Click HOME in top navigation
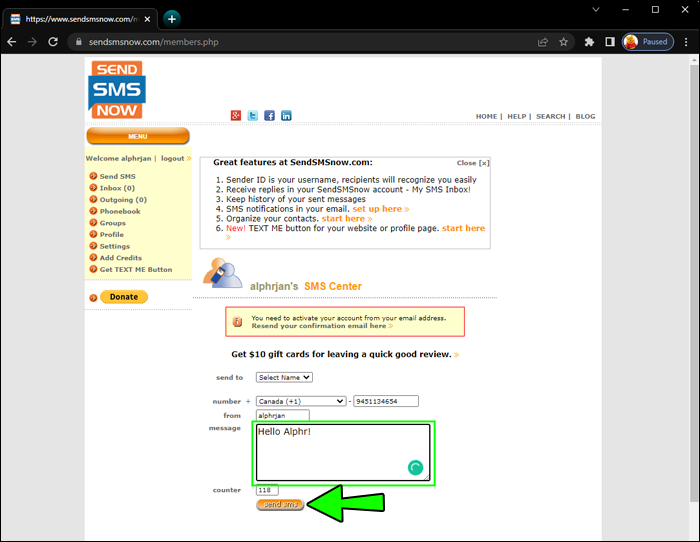The width and height of the screenshot is (700, 542). [486, 117]
